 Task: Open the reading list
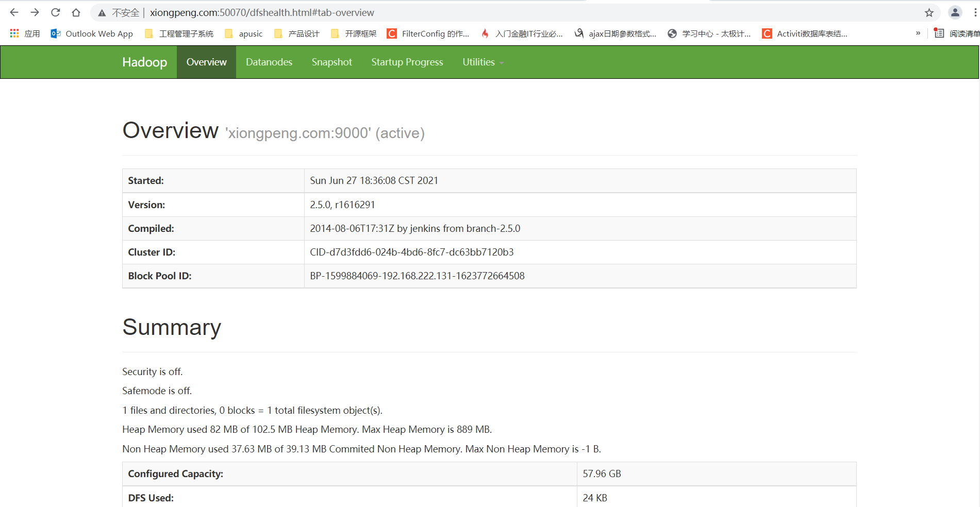click(x=957, y=33)
